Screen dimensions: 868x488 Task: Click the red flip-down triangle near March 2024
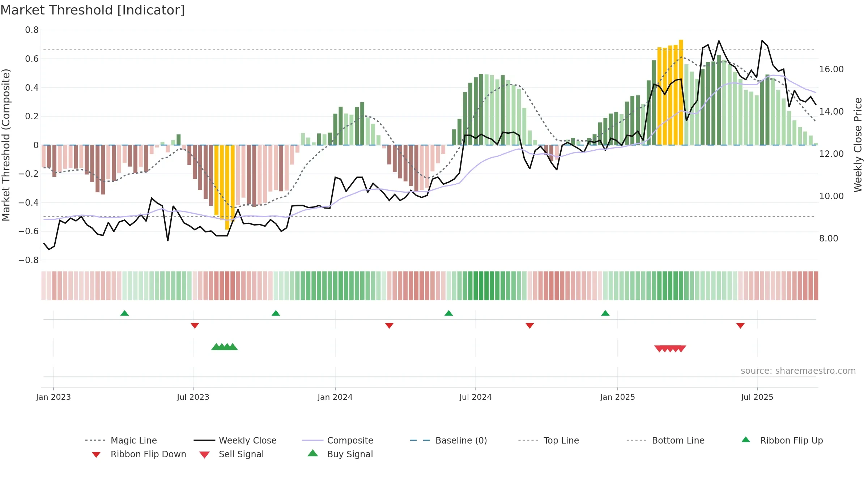pyautogui.click(x=389, y=326)
